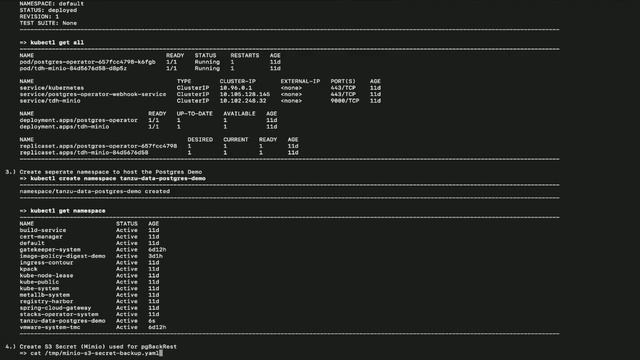Select the stacks-operator-system namespace name

[x=59, y=315]
